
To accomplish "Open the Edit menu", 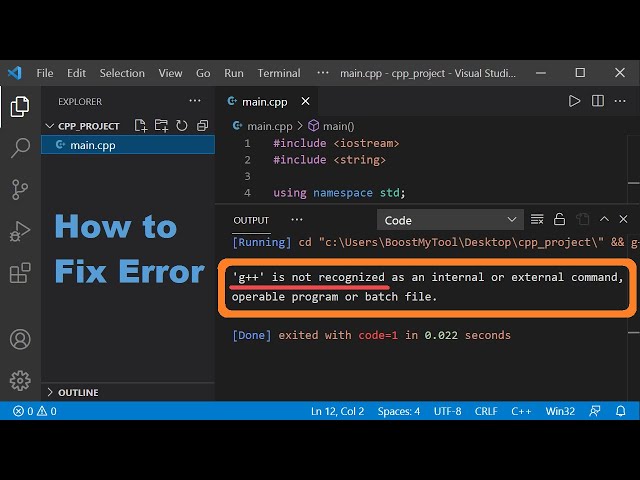I will 76,73.
